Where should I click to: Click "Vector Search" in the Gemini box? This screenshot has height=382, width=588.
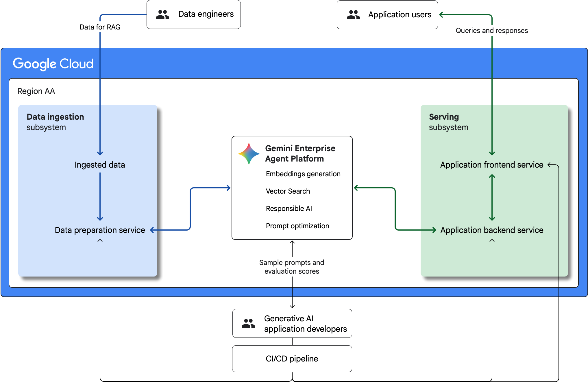coord(288,191)
